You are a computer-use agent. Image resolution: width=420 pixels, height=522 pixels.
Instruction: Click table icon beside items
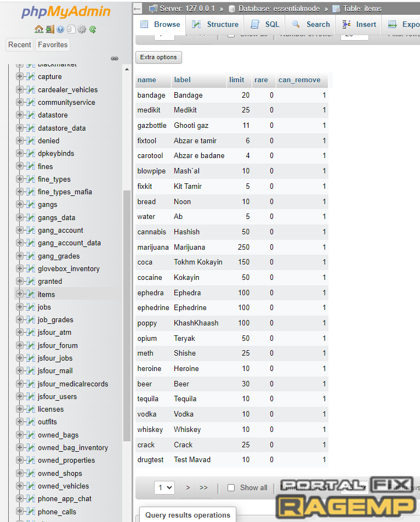31,294
